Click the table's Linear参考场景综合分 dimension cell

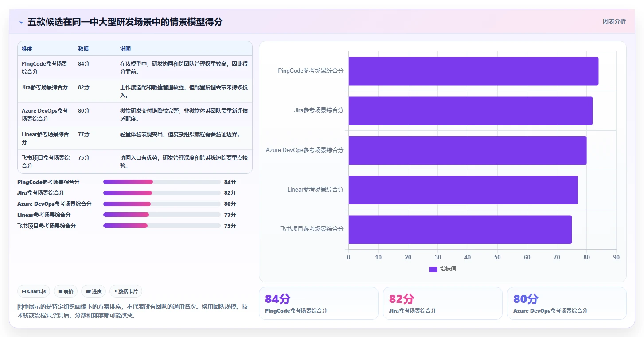point(45,138)
